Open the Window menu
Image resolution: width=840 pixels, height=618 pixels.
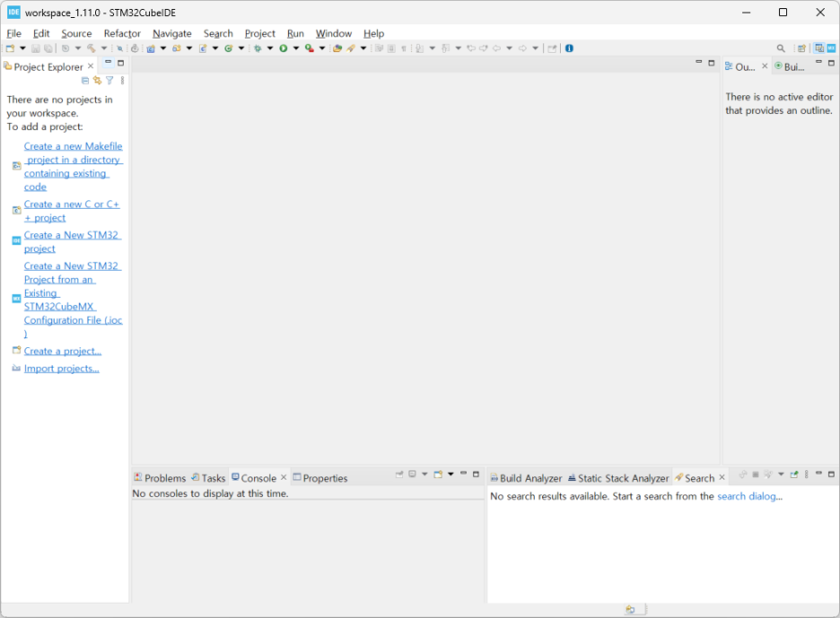[334, 33]
